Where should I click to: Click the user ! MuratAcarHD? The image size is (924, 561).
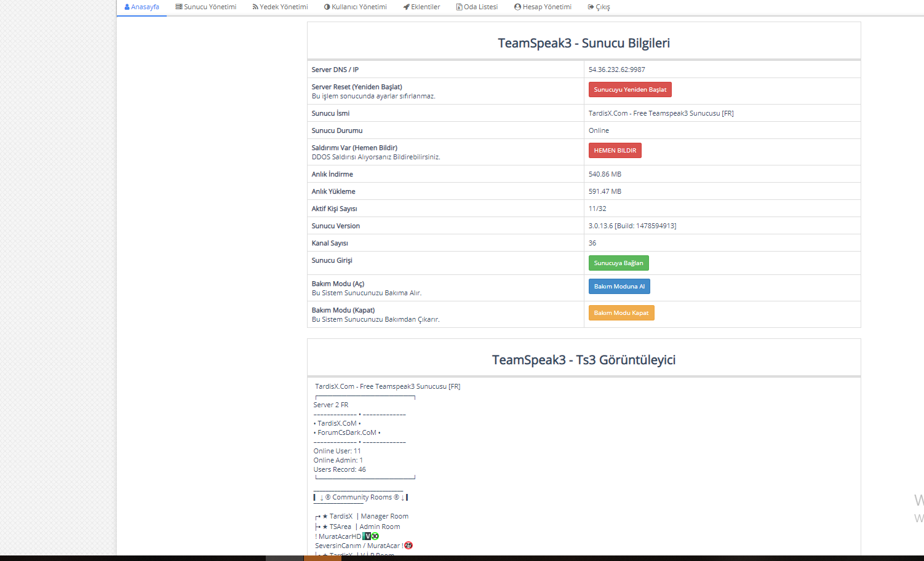coord(338,536)
